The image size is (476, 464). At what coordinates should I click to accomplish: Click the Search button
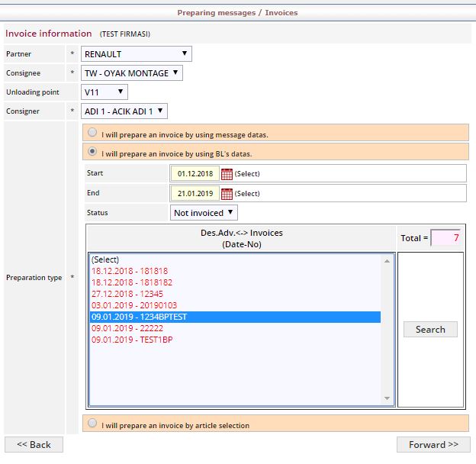pos(430,329)
